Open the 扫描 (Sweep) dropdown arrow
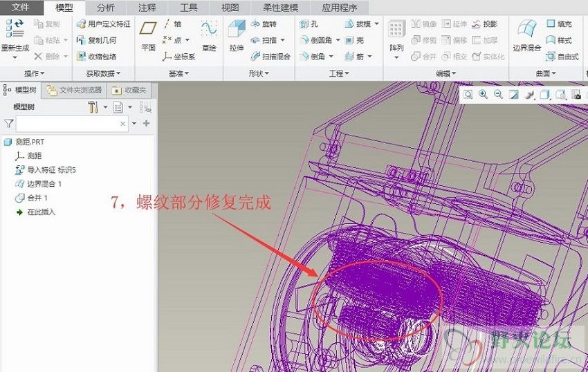Image resolution: width=588 pixels, height=372 pixels. 282,40
